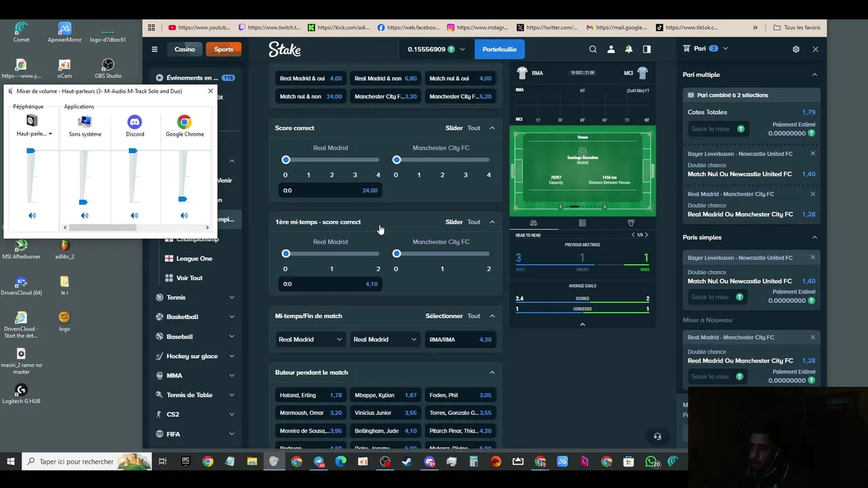
Task: Close the Pari bet slip panel
Action: tap(815, 49)
